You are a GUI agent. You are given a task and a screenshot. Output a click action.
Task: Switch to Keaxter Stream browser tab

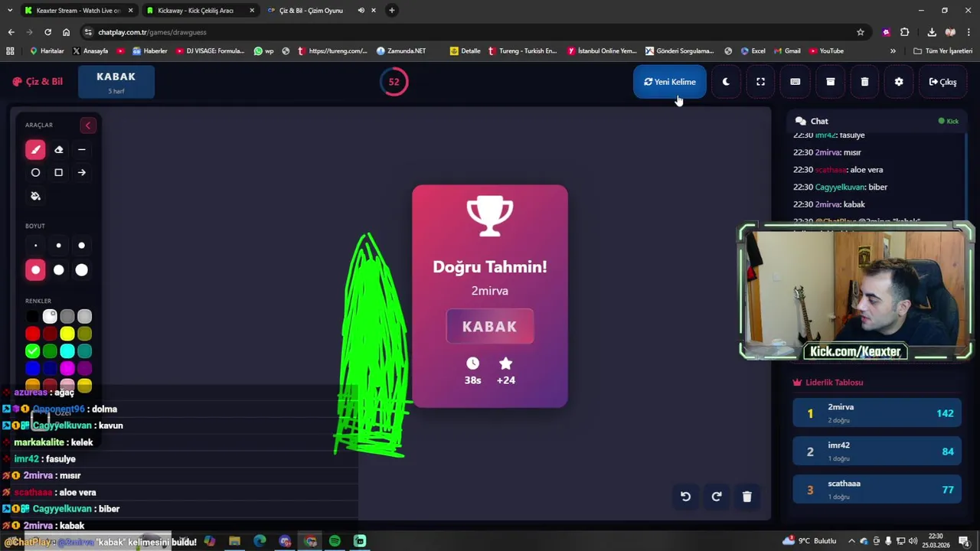click(x=77, y=11)
